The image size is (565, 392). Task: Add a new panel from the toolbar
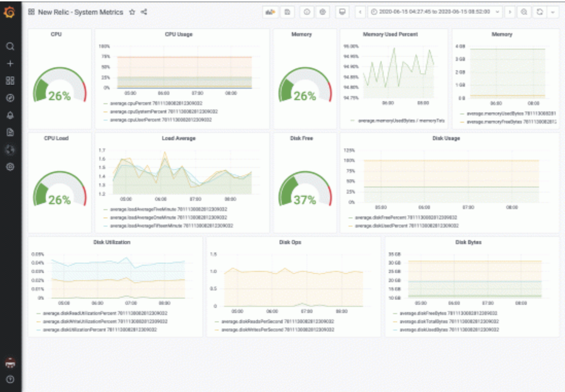tap(270, 12)
